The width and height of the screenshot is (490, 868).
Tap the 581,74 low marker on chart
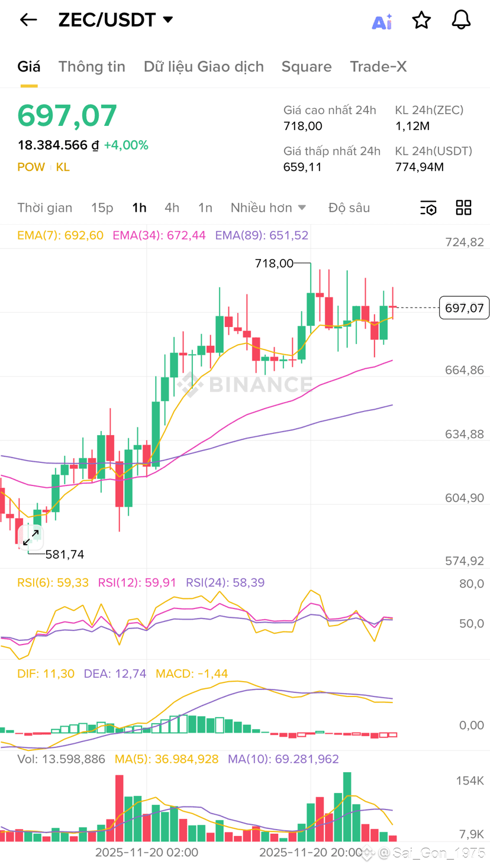point(65,554)
